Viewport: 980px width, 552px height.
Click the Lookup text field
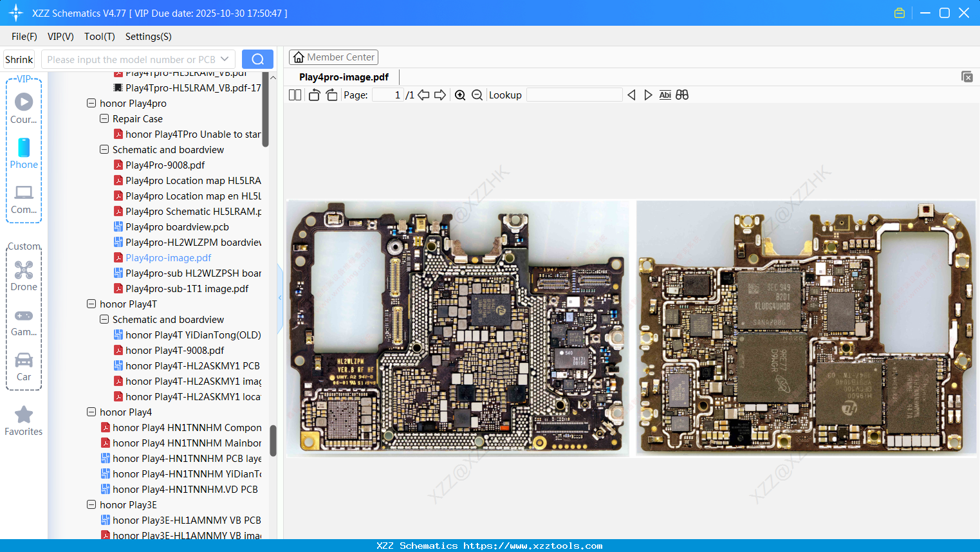[574, 95]
